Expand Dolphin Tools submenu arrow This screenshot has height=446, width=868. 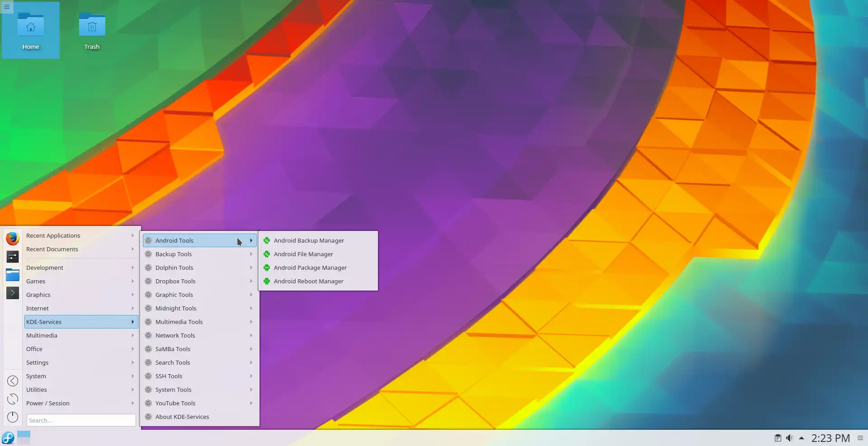tap(251, 268)
